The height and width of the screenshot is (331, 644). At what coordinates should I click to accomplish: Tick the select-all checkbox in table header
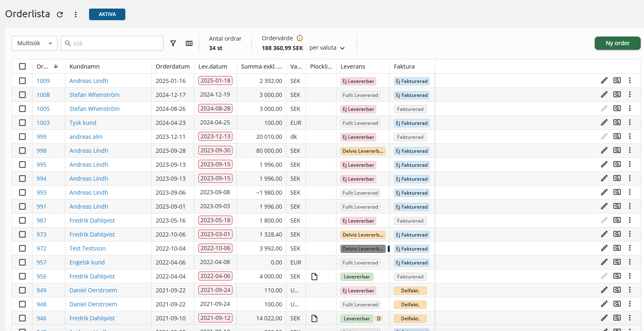[x=22, y=67]
